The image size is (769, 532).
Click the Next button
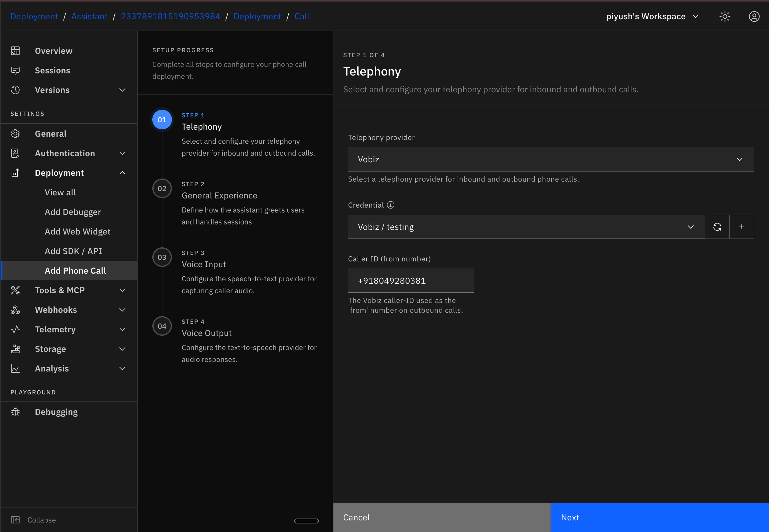click(x=660, y=517)
